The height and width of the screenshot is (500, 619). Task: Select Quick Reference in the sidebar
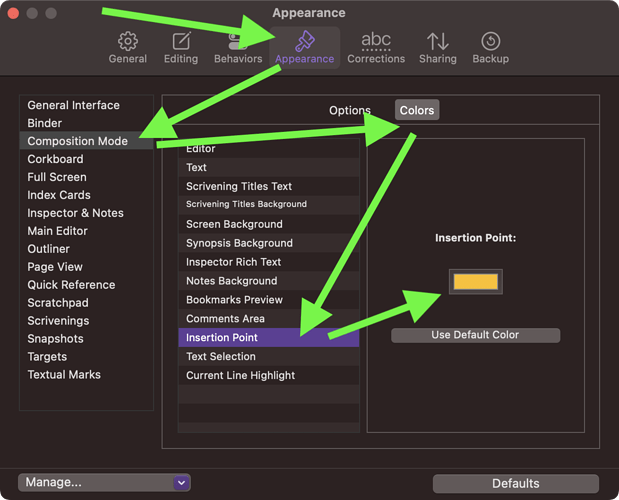pos(86,285)
